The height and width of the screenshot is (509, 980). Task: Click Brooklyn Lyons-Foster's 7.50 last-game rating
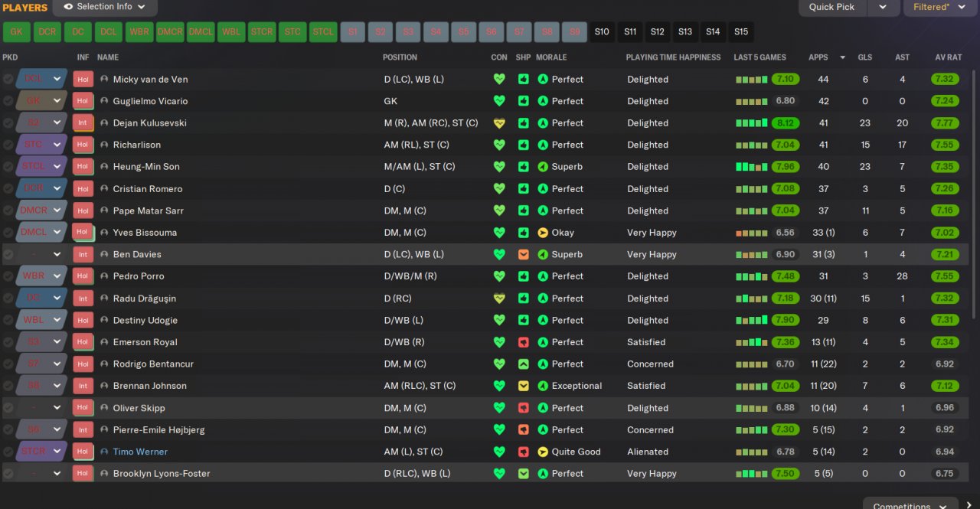786,474
